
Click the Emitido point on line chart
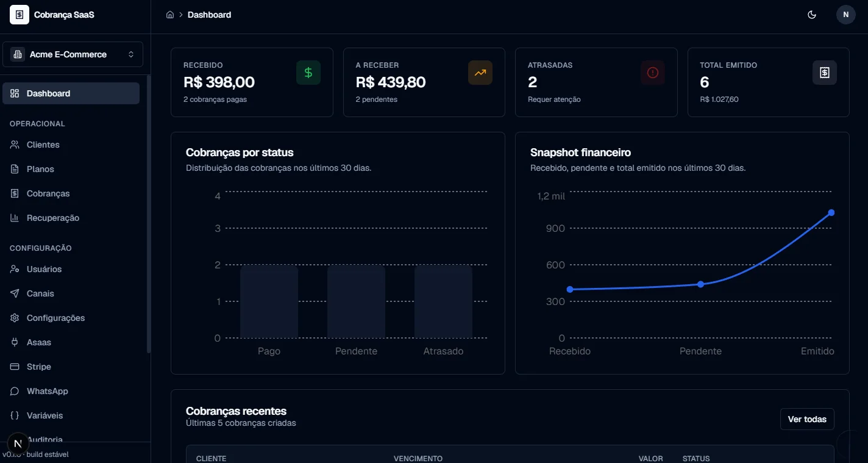[831, 212]
